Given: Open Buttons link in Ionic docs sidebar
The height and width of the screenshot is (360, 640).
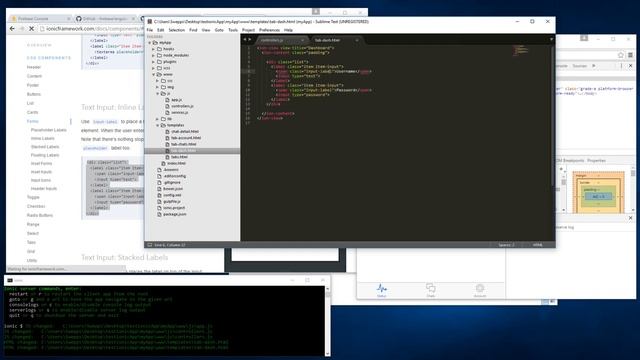Looking at the screenshot, I should click(34, 94).
